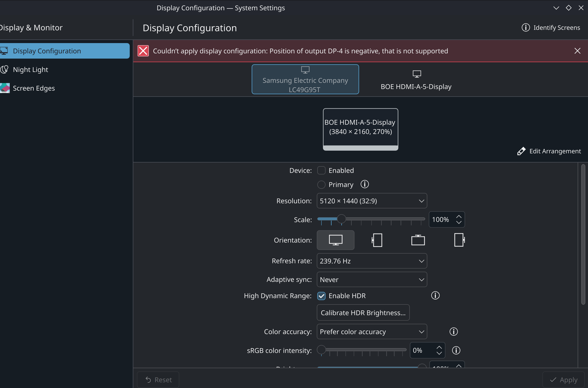This screenshot has width=588, height=388.
Task: Click Calibrate HDR Brightness button
Action: pos(363,313)
